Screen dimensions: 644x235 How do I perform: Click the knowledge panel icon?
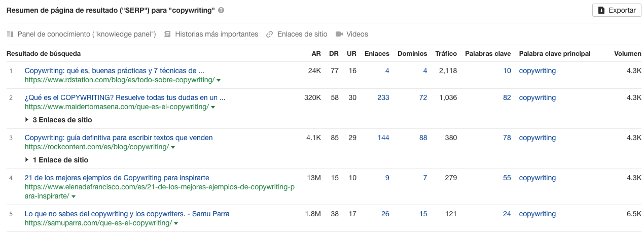point(10,35)
